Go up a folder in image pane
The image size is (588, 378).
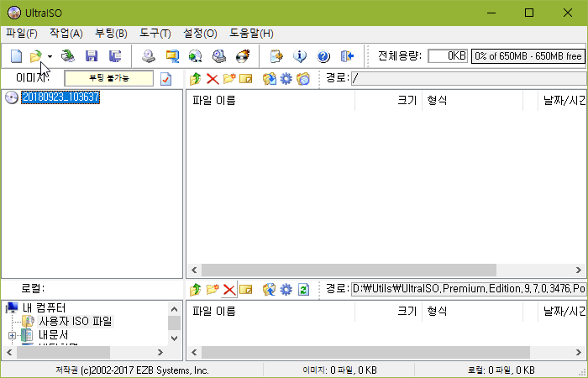(196, 79)
